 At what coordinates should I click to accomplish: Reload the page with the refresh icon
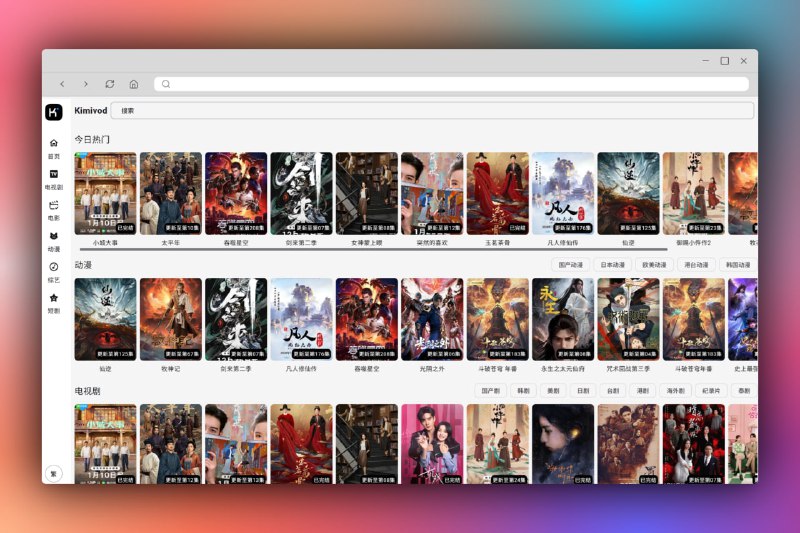[110, 84]
